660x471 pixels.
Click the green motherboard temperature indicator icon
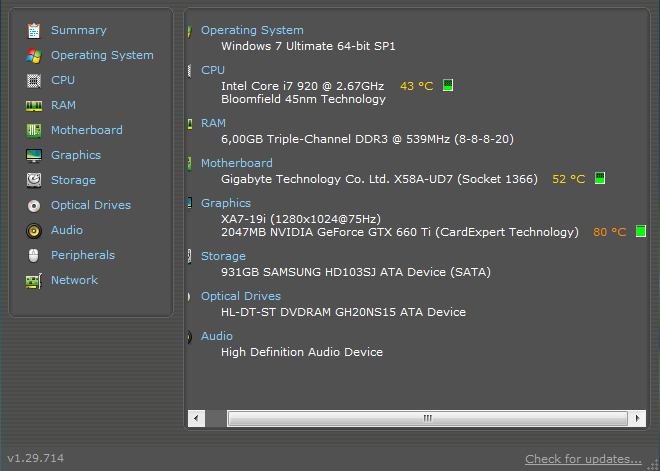(x=600, y=178)
